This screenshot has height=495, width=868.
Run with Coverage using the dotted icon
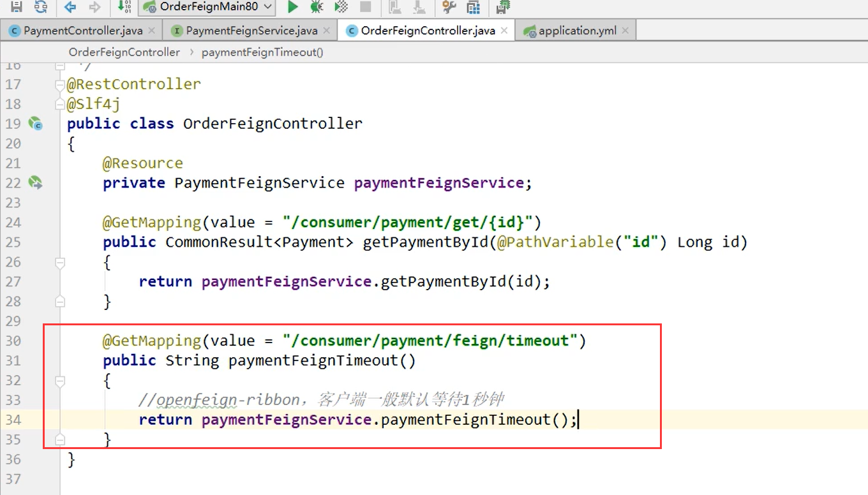tap(340, 8)
